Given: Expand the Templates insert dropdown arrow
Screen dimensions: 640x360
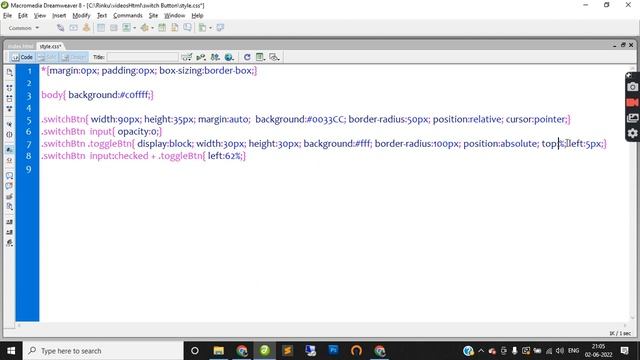Looking at the screenshot, I should 211,28.
